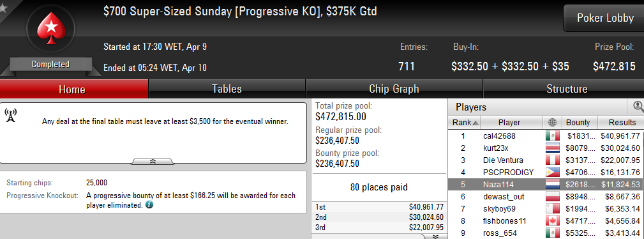
Task: Click the broadcast antenna announcement icon
Action: 11,116
